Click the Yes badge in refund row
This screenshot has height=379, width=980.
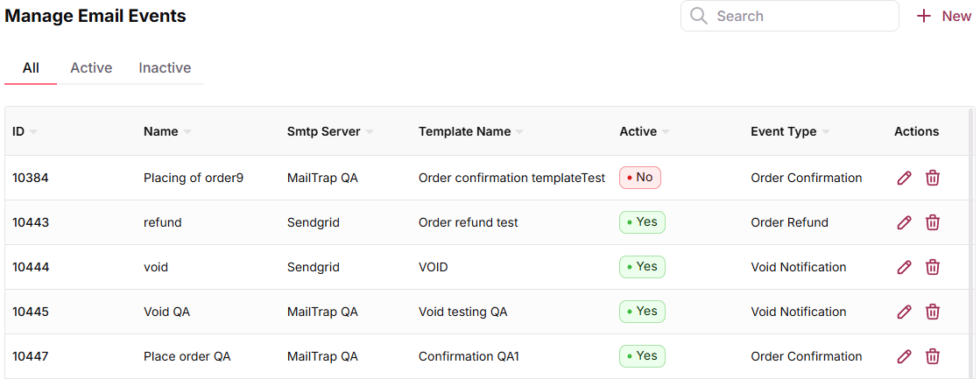tap(642, 222)
